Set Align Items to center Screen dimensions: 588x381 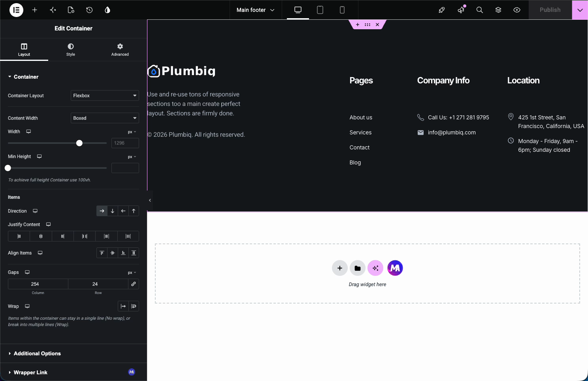[x=113, y=253]
